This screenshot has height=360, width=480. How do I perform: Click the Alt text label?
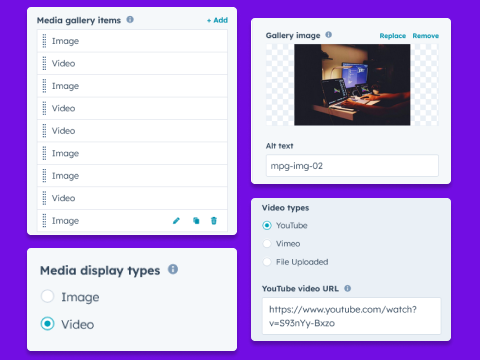(279, 146)
